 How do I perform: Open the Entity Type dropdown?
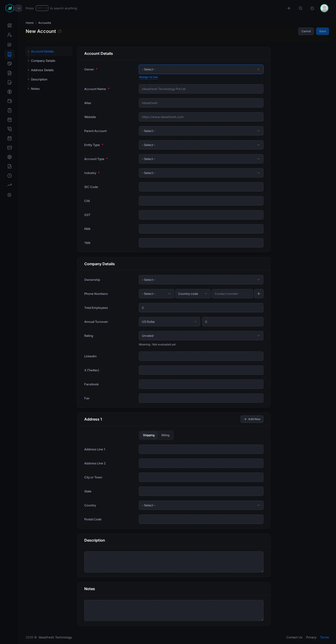[201, 145]
